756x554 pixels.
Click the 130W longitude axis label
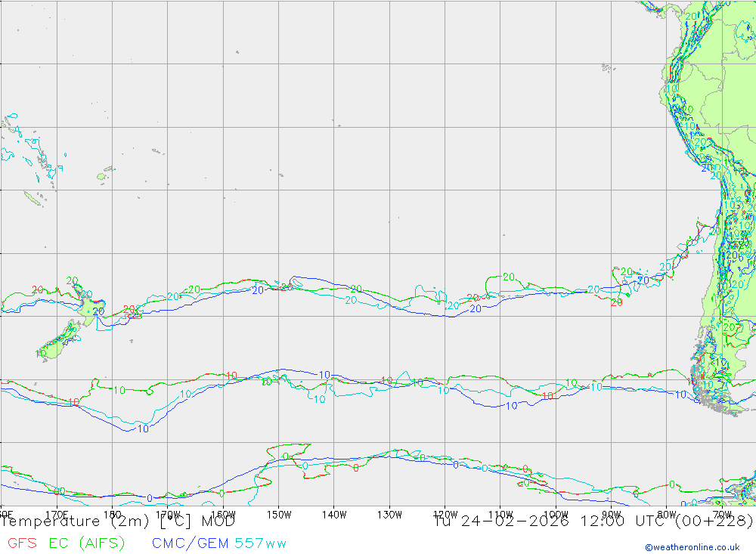389,515
